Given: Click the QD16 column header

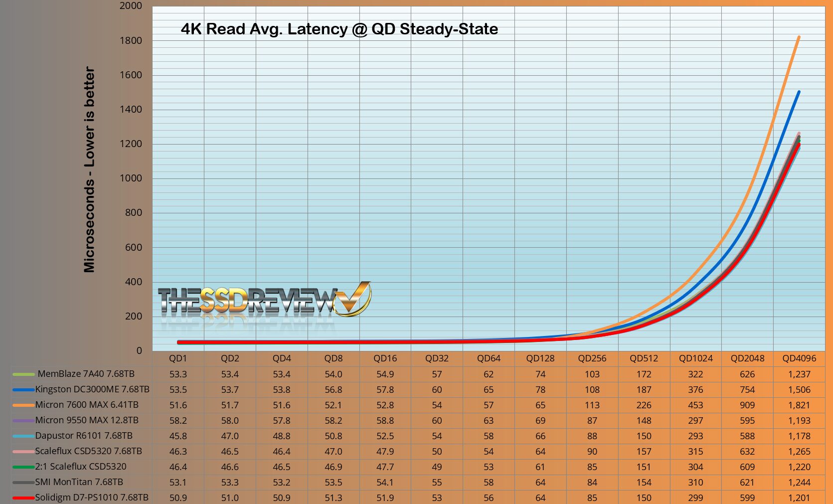Looking at the screenshot, I should pos(385,358).
